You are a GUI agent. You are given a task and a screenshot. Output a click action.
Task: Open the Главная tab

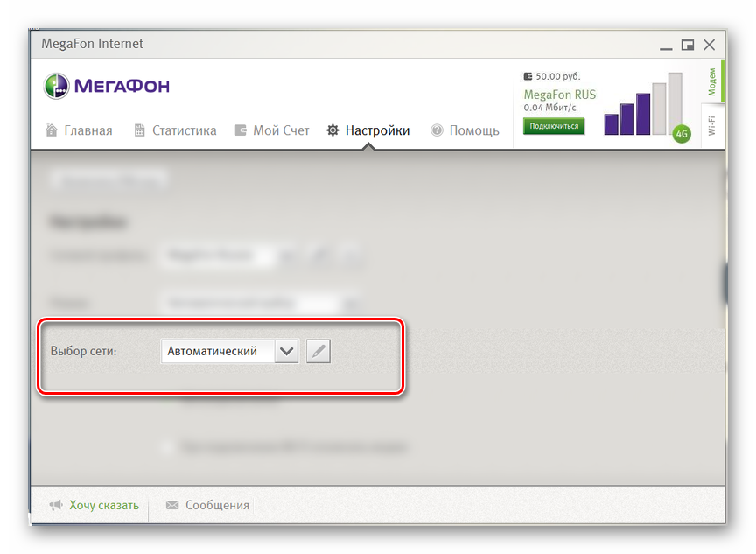[79, 130]
